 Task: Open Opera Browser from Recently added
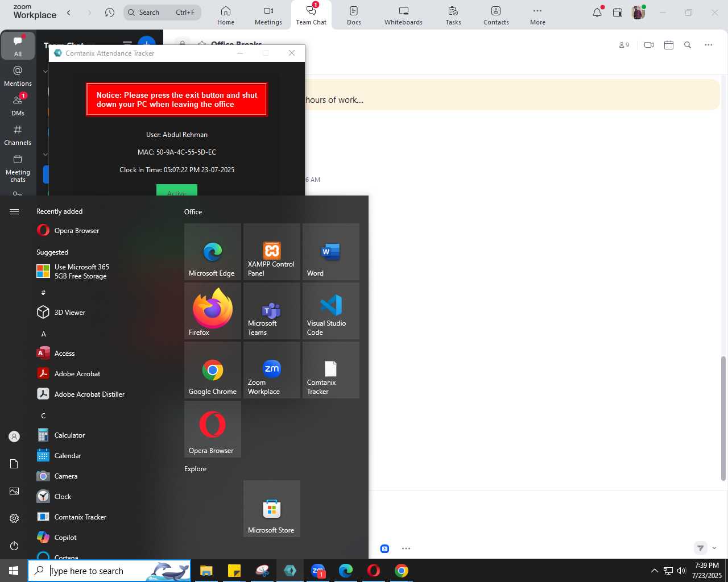tap(102, 231)
